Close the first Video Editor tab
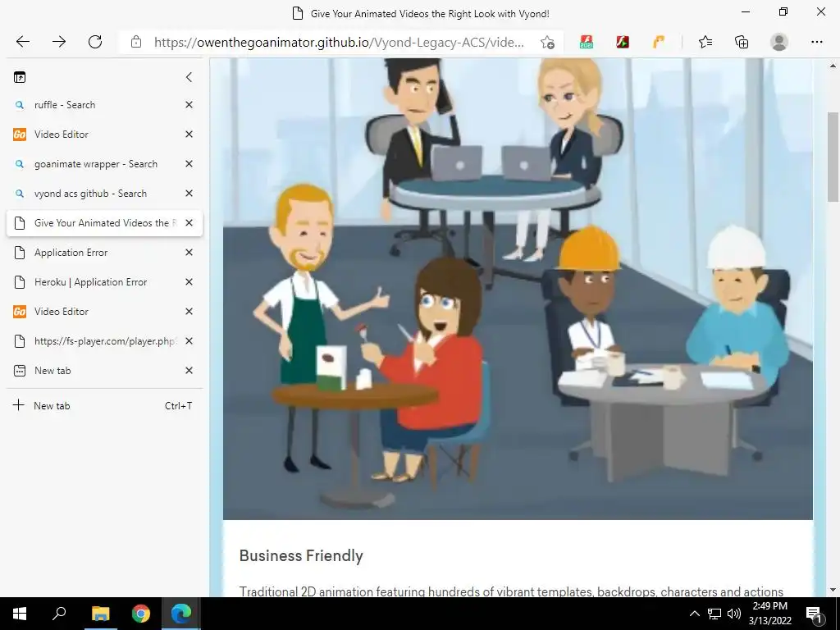 click(189, 135)
